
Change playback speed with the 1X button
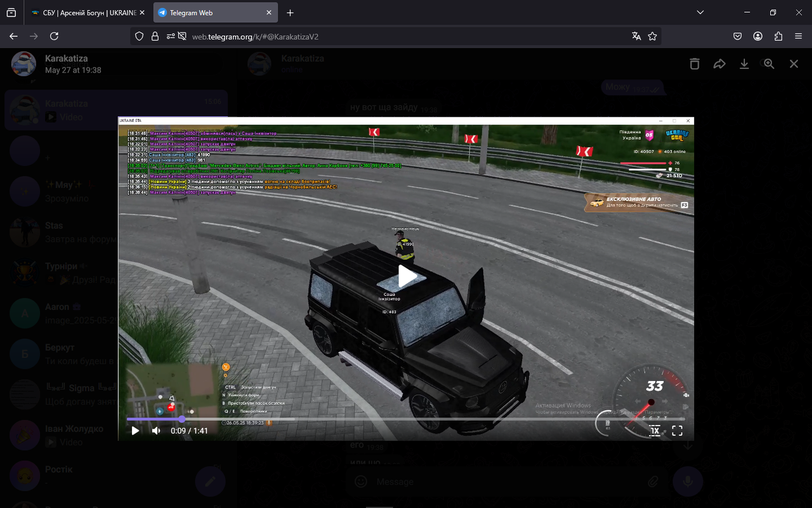tap(654, 431)
